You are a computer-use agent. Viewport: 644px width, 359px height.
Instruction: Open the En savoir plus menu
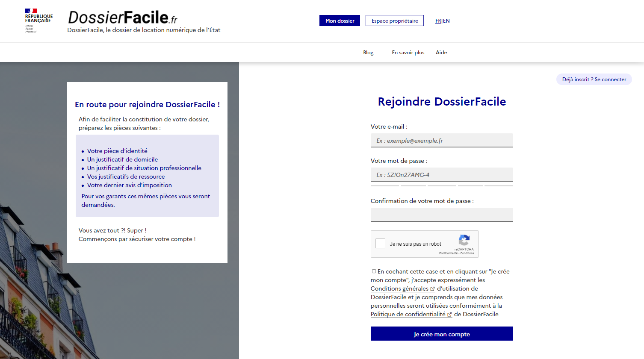click(408, 53)
